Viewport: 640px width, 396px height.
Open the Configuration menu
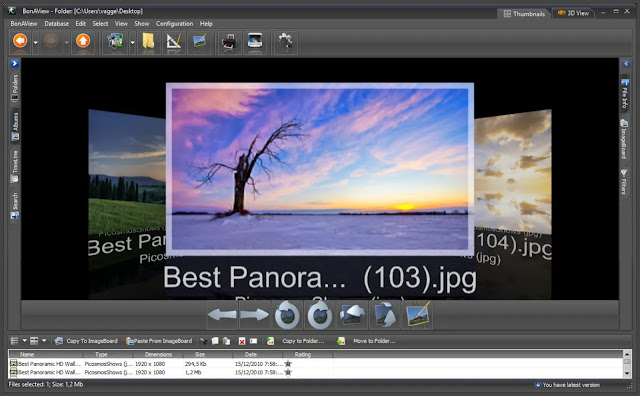click(174, 24)
